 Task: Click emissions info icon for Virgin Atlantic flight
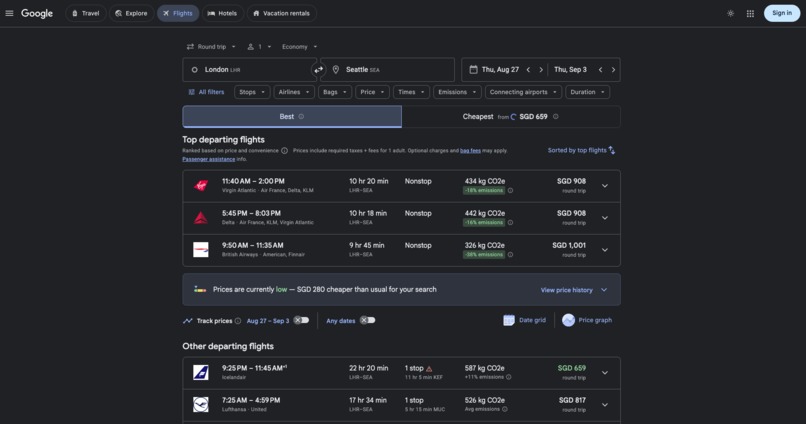point(510,190)
